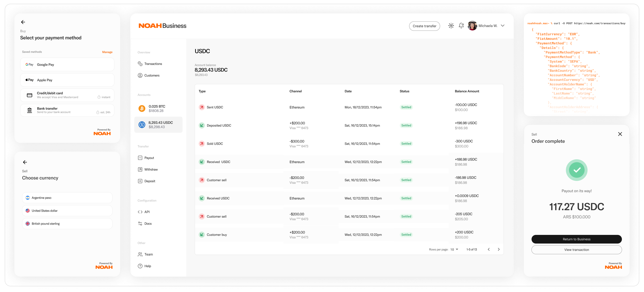Click the Withdraw arrow icon in sidebar

coord(140,169)
